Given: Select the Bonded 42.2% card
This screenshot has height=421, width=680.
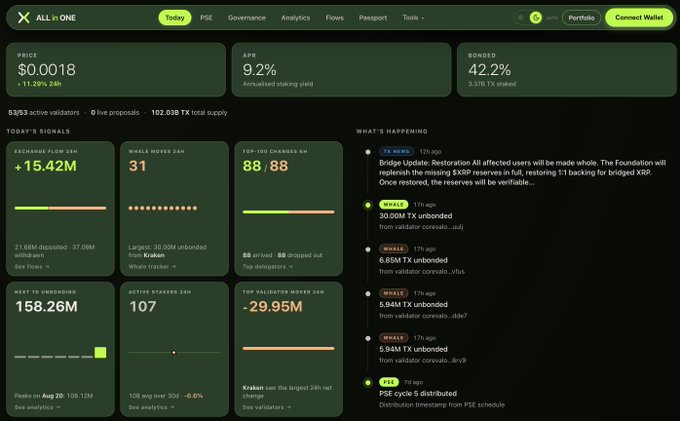Looking at the screenshot, I should coord(566,69).
